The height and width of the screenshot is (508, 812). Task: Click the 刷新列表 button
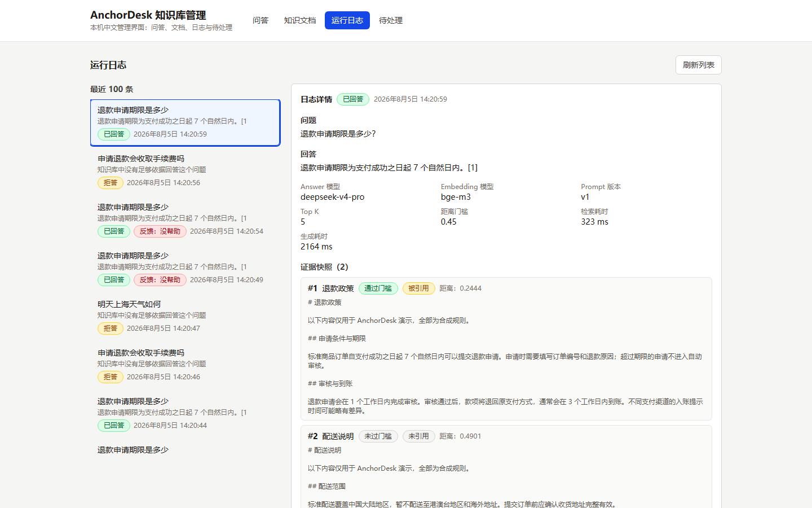[698, 65]
